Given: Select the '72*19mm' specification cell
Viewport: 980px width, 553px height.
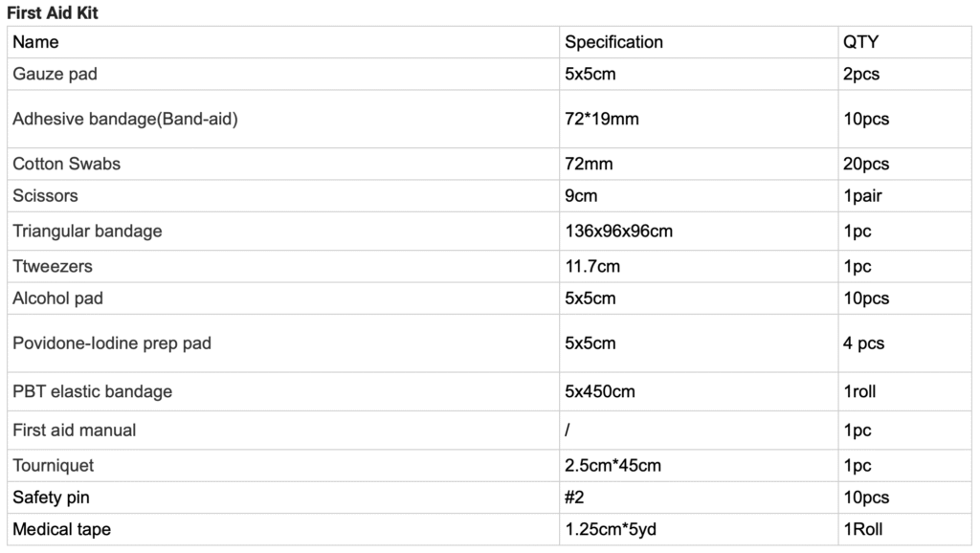Looking at the screenshot, I should point(602,119).
